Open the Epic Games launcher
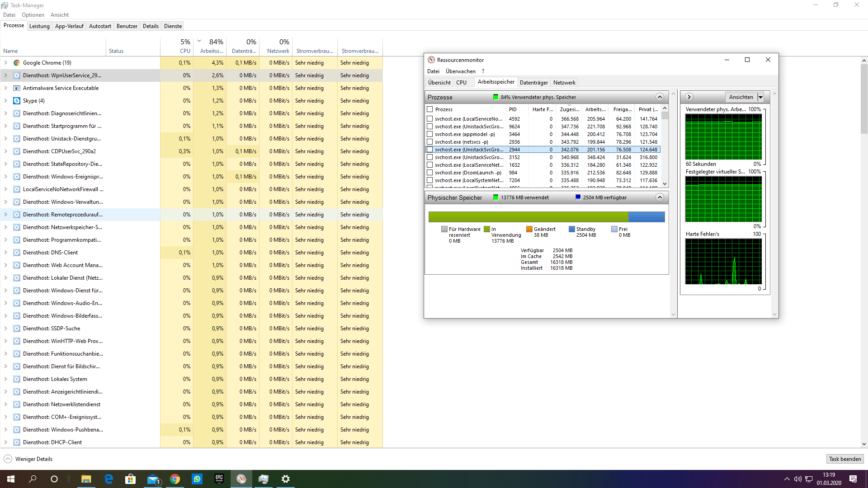 coord(219,479)
